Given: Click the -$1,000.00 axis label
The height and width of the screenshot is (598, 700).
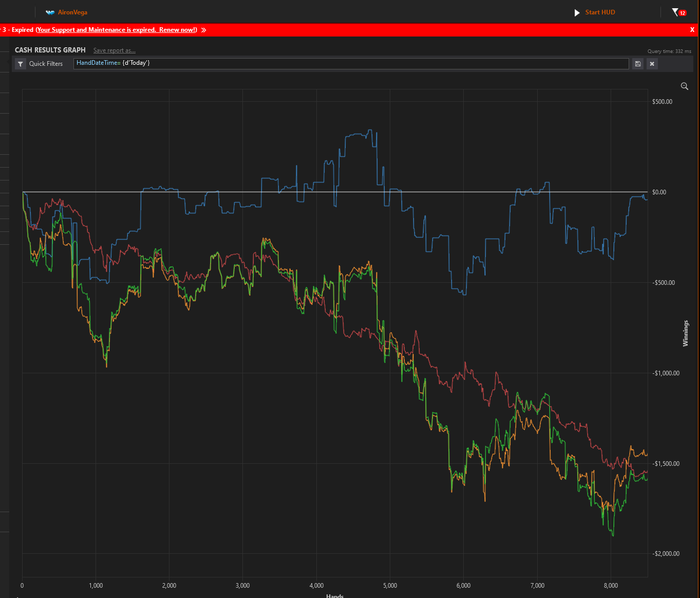Looking at the screenshot, I should pos(666,373).
